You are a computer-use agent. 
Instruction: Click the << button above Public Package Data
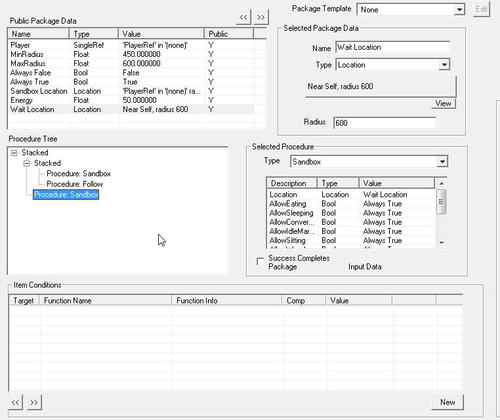pyautogui.click(x=243, y=17)
